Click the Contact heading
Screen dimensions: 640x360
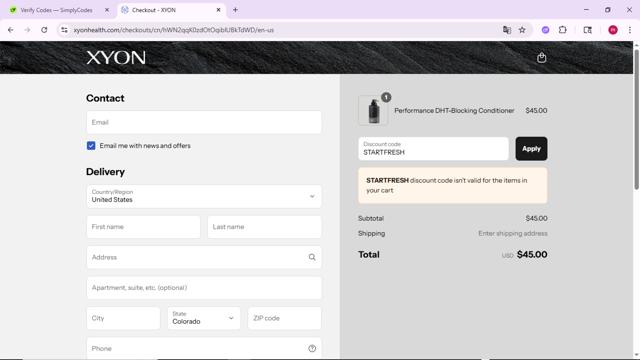click(105, 98)
